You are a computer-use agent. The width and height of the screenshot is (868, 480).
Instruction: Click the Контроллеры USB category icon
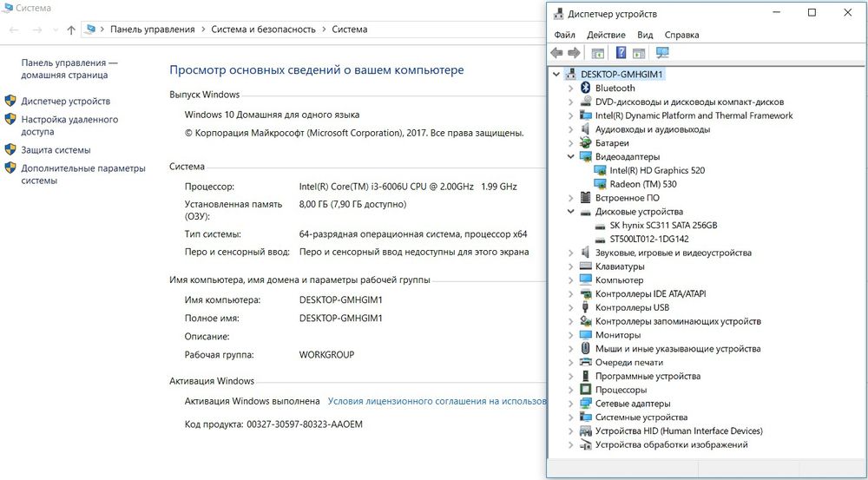click(586, 307)
